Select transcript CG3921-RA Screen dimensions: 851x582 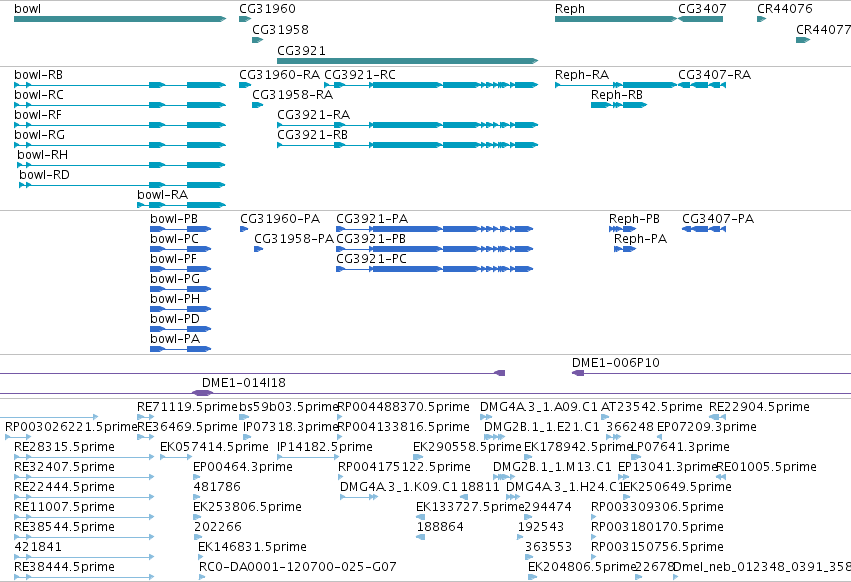point(408,125)
